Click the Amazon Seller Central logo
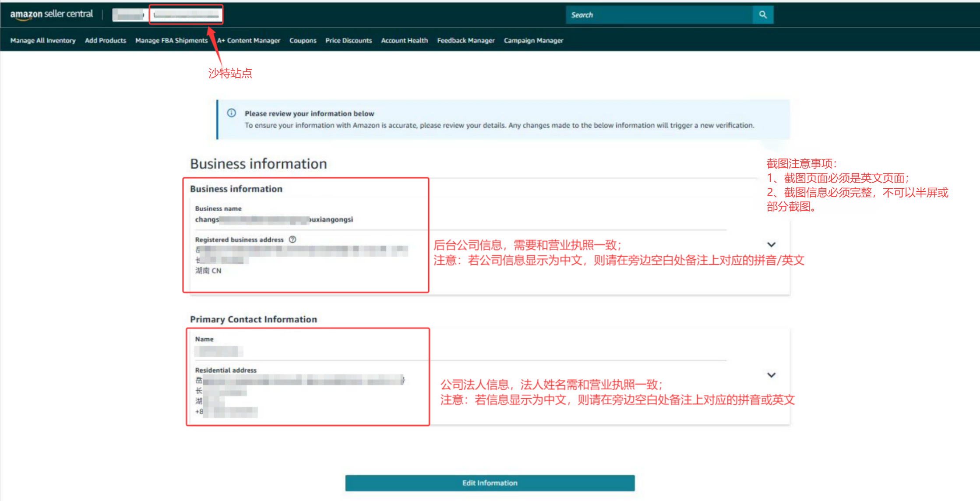This screenshot has width=980, height=501. 51,14
